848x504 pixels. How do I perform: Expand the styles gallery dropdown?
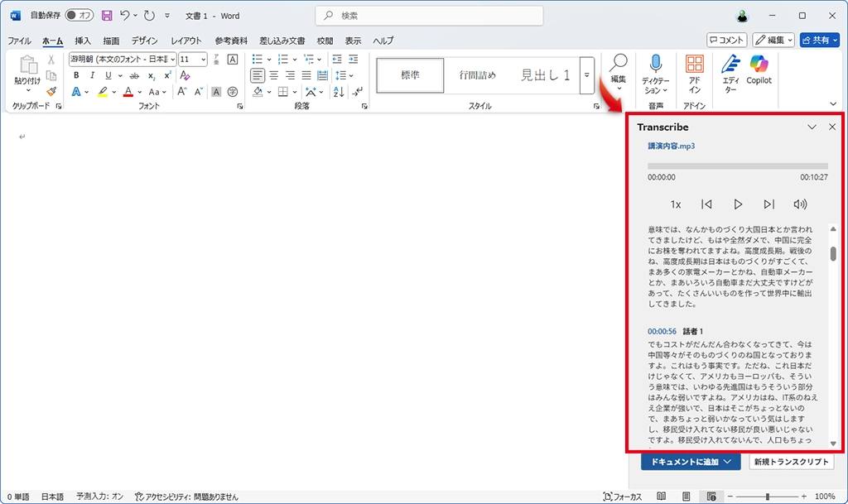586,75
